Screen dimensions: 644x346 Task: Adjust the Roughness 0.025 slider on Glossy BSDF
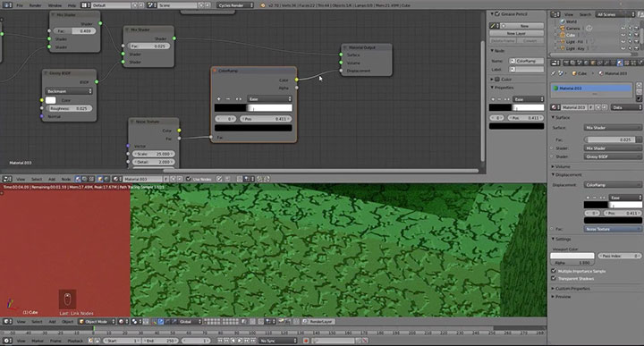point(69,108)
